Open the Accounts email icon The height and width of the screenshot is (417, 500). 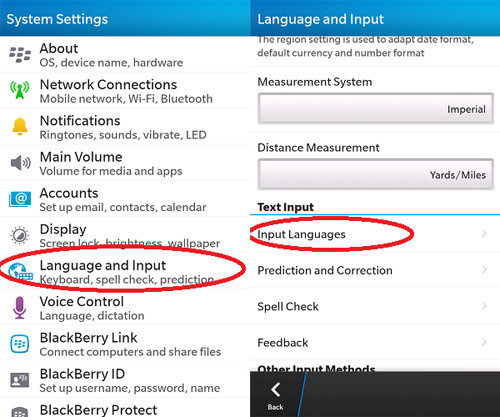(20, 199)
